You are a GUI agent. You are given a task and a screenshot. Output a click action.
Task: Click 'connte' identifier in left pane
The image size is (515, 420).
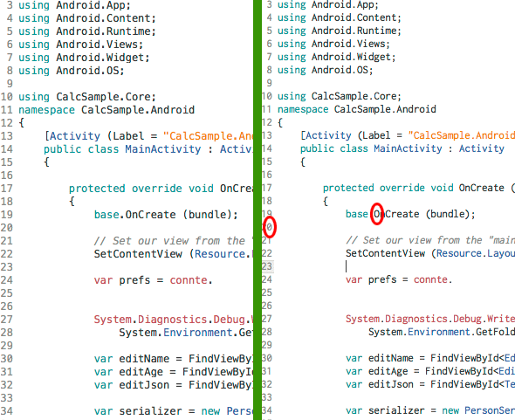(189, 280)
